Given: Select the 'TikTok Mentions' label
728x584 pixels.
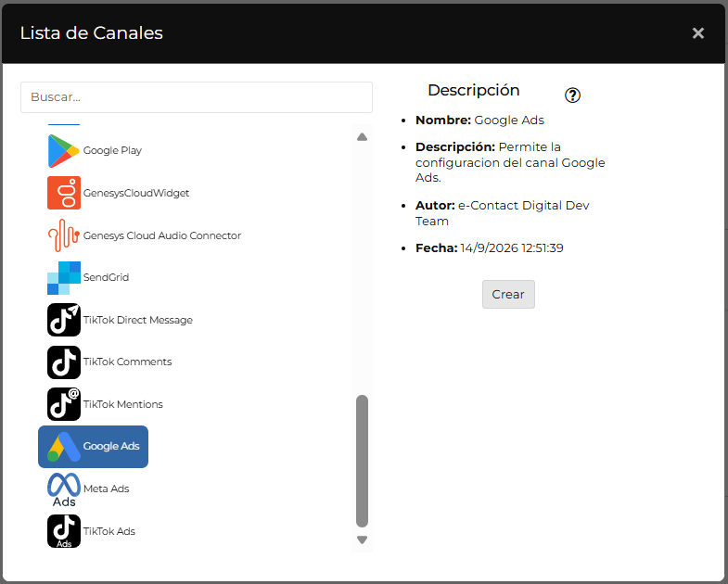Looking at the screenshot, I should pyautogui.click(x=123, y=404).
